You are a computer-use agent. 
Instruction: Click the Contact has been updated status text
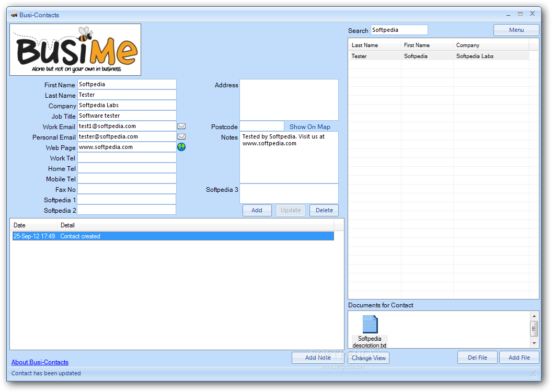point(46,373)
